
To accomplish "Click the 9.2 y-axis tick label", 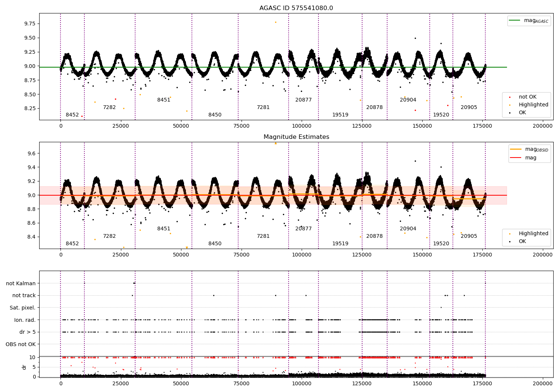I will tap(31, 181).
